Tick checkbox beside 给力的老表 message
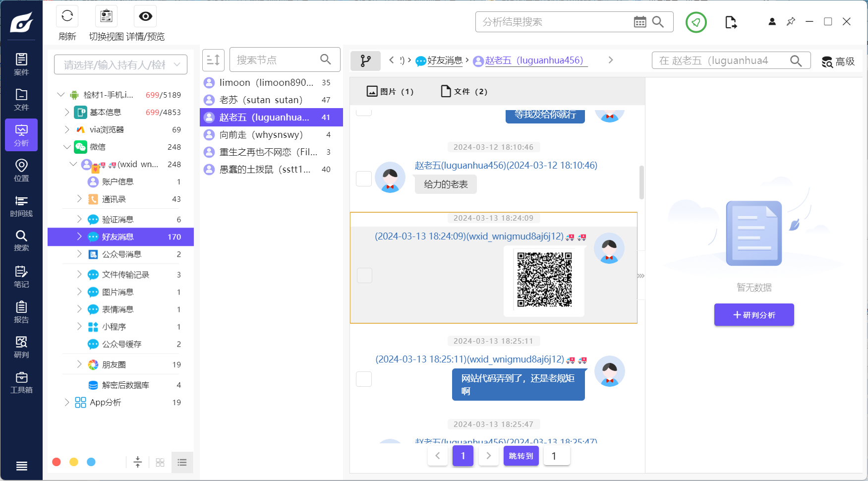The image size is (868, 481). click(364, 179)
